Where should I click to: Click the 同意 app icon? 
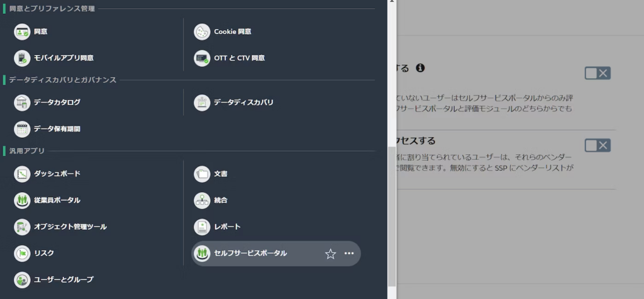click(x=23, y=31)
